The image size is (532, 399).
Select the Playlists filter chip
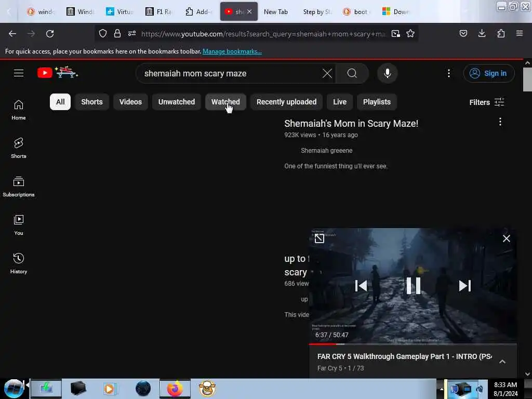(377, 102)
